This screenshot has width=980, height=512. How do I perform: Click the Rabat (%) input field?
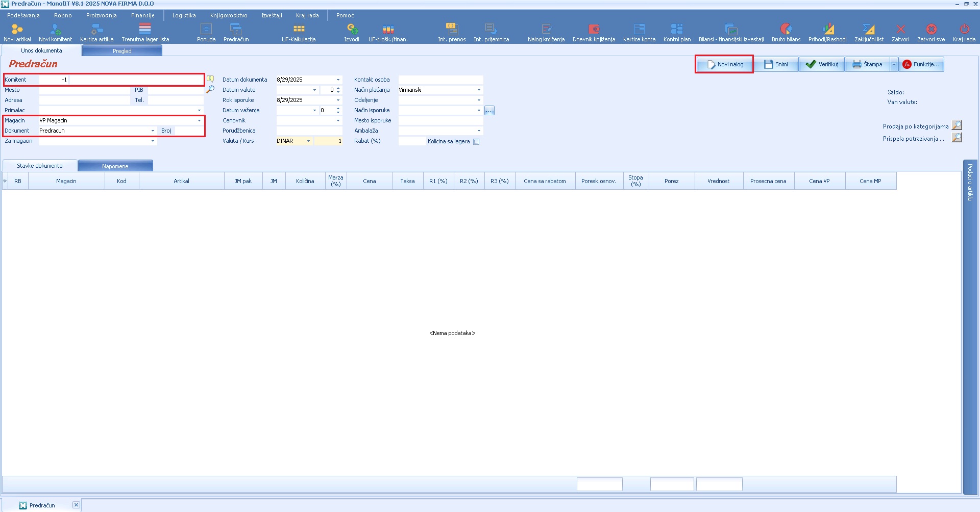click(412, 141)
